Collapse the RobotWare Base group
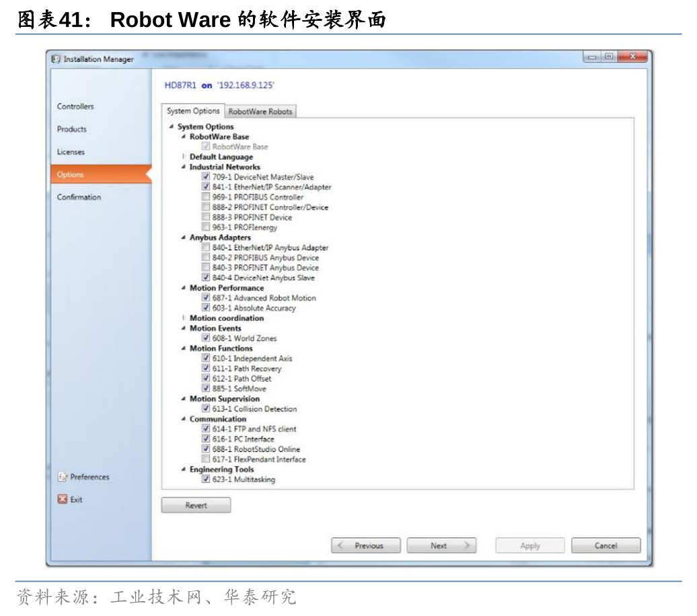The width and height of the screenshot is (697, 616). coord(183,137)
